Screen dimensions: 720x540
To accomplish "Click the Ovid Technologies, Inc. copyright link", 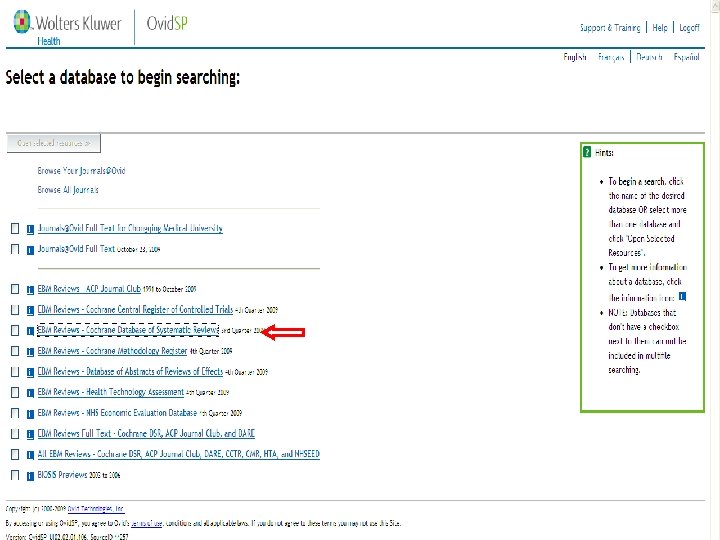I will click(96, 509).
